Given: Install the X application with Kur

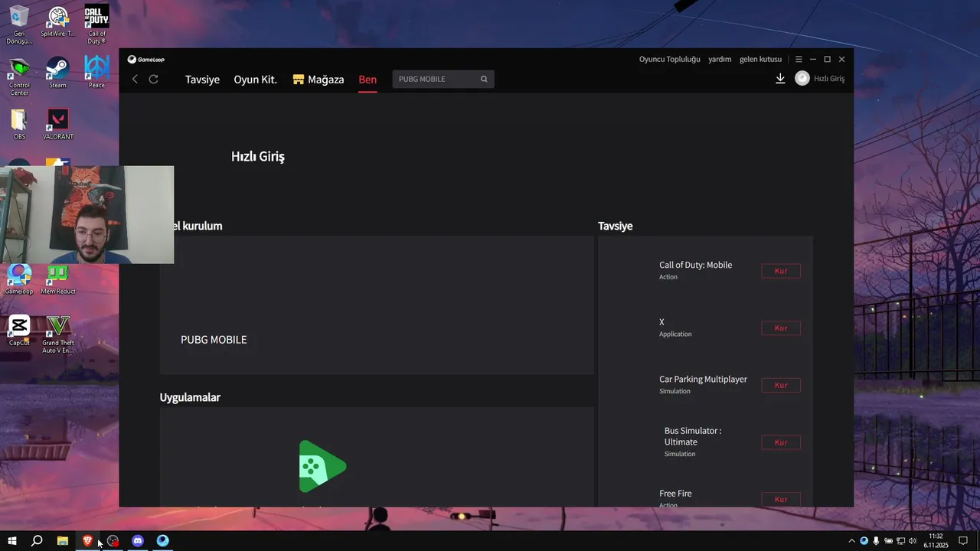Looking at the screenshot, I should coord(781,328).
